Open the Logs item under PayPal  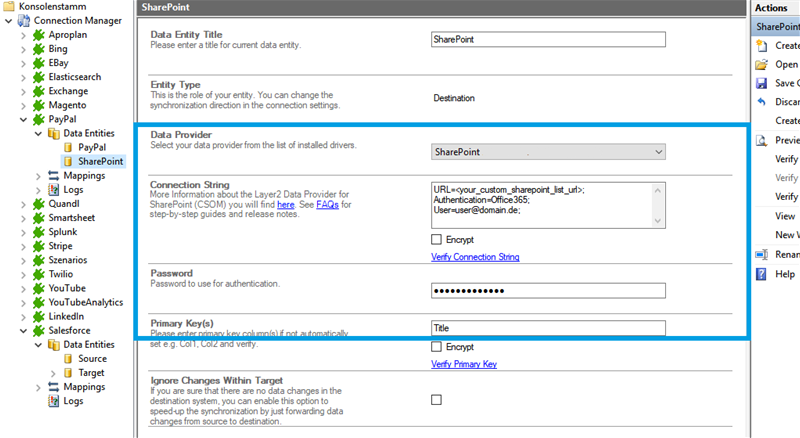click(74, 189)
